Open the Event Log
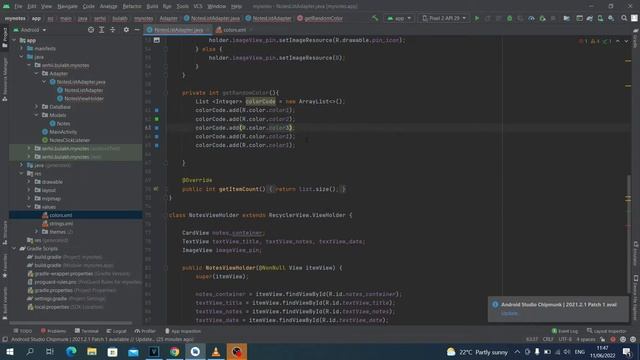The image size is (640, 360). coord(565,331)
